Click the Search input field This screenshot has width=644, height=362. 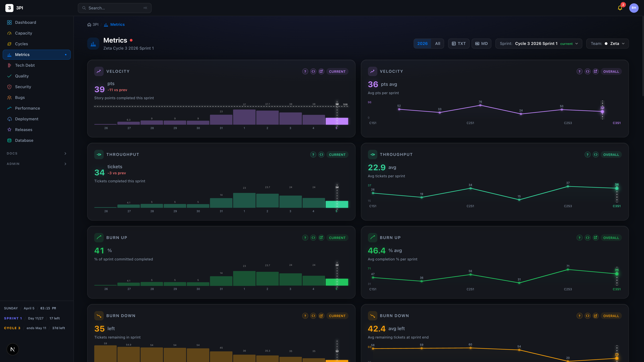115,8
